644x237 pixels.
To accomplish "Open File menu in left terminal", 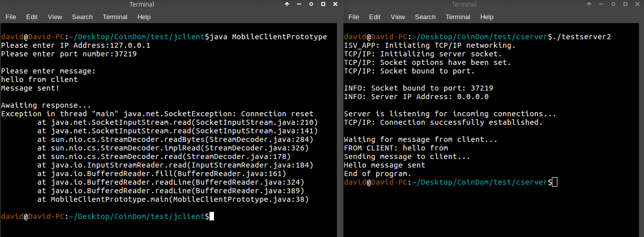I will coord(11,17).
